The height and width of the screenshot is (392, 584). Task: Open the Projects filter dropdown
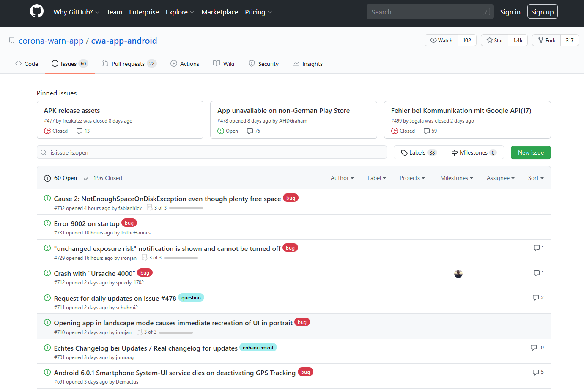point(412,178)
